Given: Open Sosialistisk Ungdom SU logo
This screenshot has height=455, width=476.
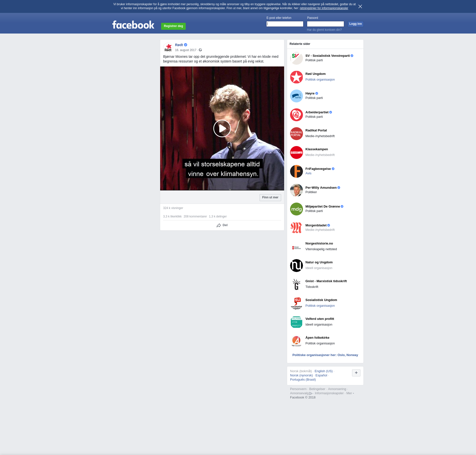Looking at the screenshot, I should [x=296, y=303].
